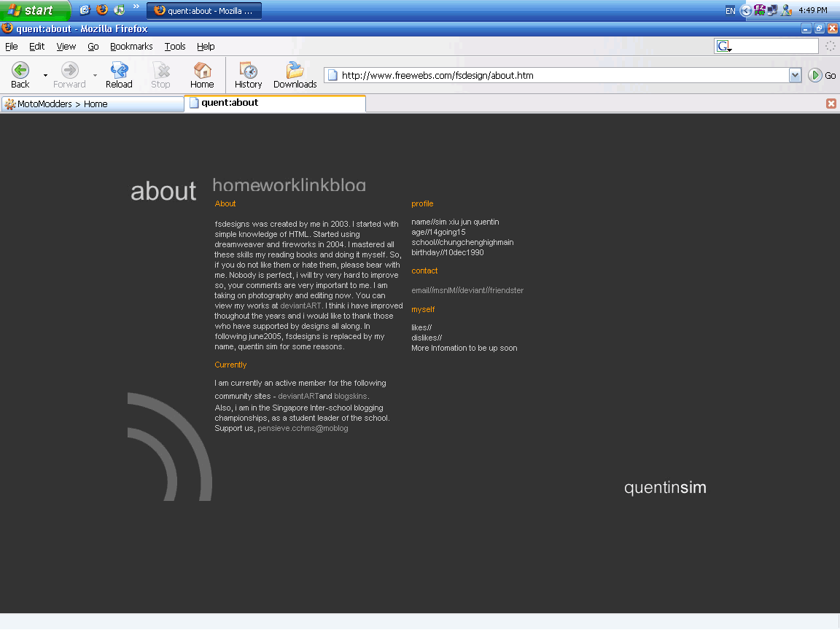Click the quentinsim logo text
Image resolution: width=840 pixels, height=630 pixels.
pos(665,488)
